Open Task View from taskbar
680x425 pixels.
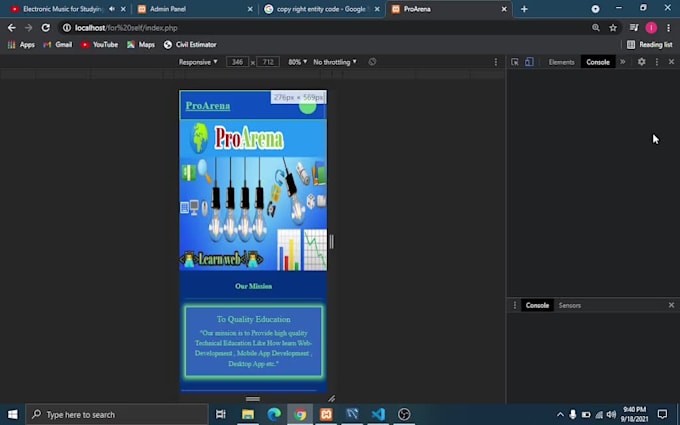tap(221, 415)
